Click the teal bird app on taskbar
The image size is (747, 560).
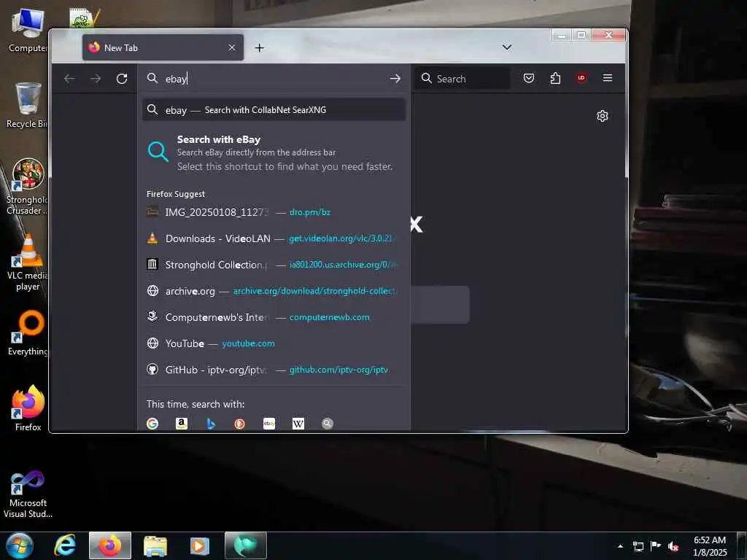click(246, 545)
